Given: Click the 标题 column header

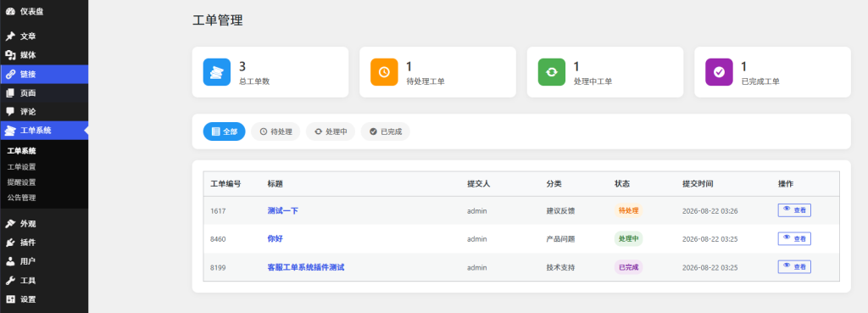Looking at the screenshot, I should coord(275,184).
